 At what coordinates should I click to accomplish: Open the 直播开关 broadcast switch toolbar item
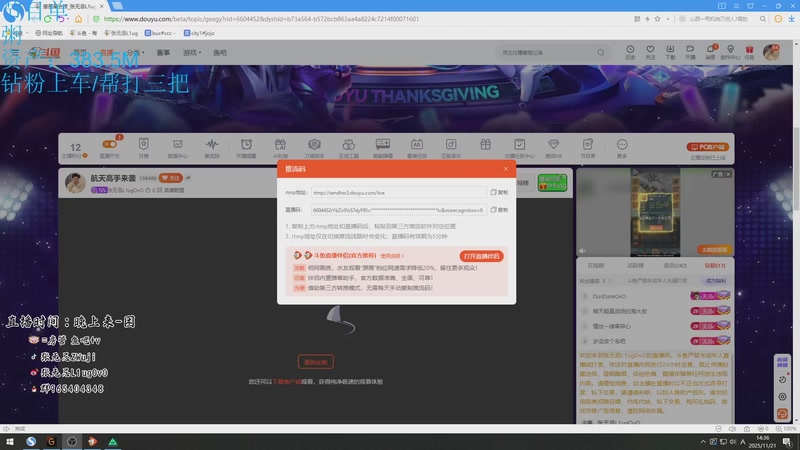pos(109,148)
